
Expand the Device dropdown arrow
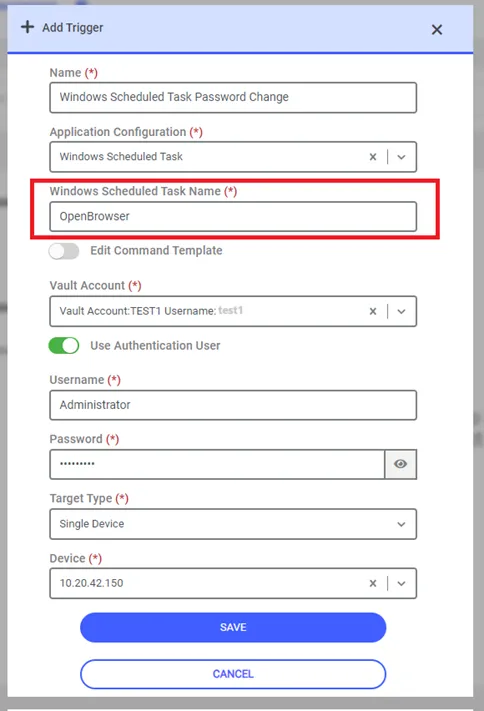click(401, 584)
